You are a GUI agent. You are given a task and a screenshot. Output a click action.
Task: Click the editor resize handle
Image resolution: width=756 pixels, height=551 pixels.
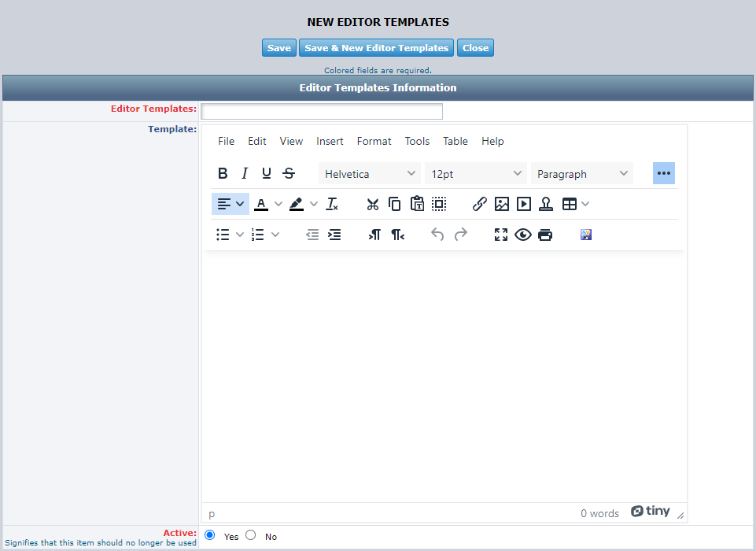(x=680, y=516)
